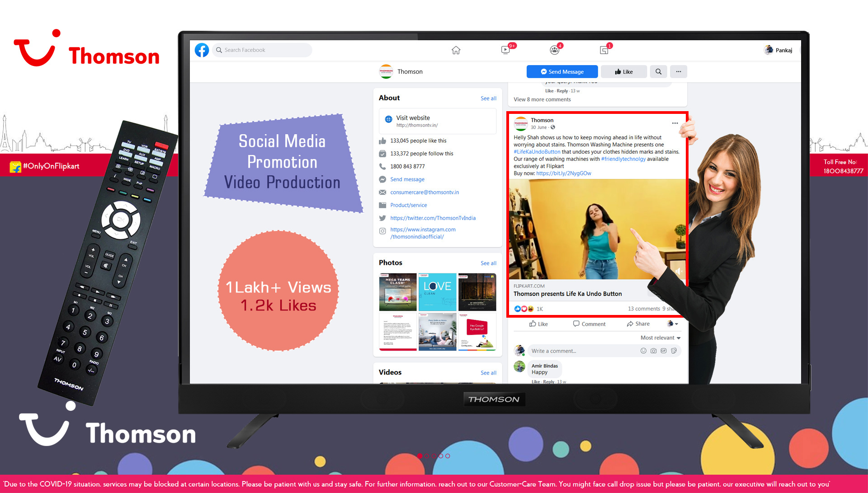
Task: Open the Gaming icon with 1 notification
Action: point(604,50)
